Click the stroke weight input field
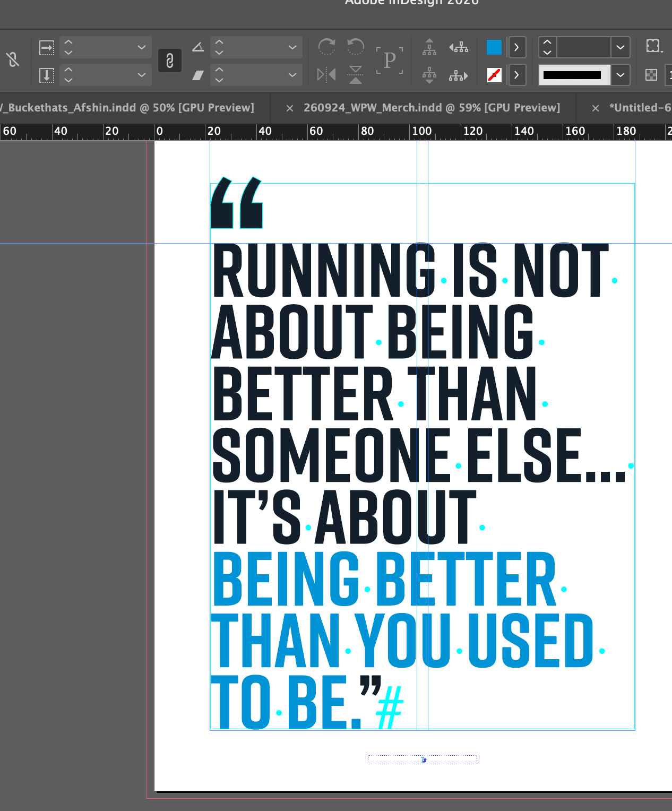The height and width of the screenshot is (811, 672). (583, 47)
